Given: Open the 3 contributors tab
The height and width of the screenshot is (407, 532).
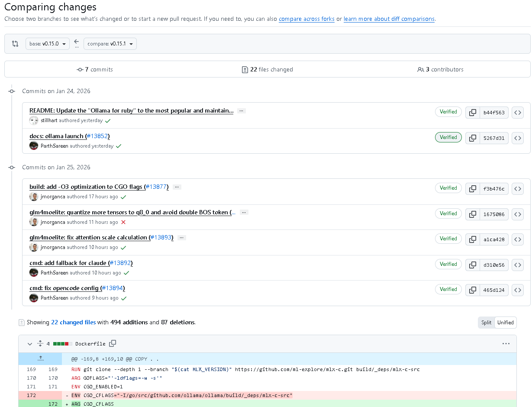Looking at the screenshot, I should (440, 69).
